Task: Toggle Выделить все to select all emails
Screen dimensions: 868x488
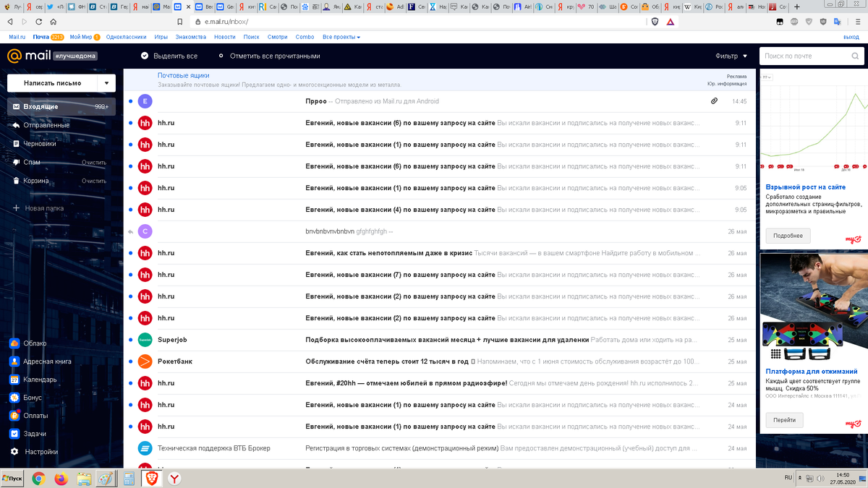Action: pos(169,56)
